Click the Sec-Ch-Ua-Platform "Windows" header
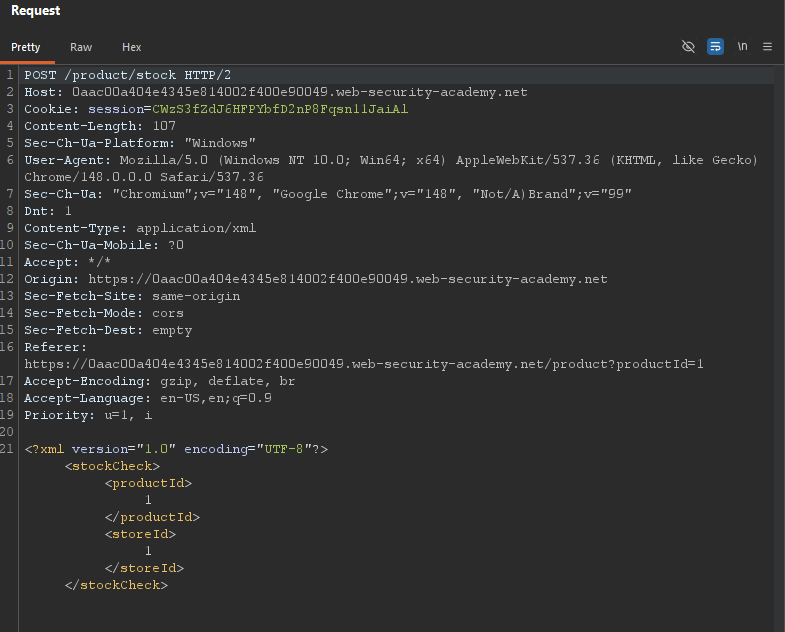 point(140,143)
